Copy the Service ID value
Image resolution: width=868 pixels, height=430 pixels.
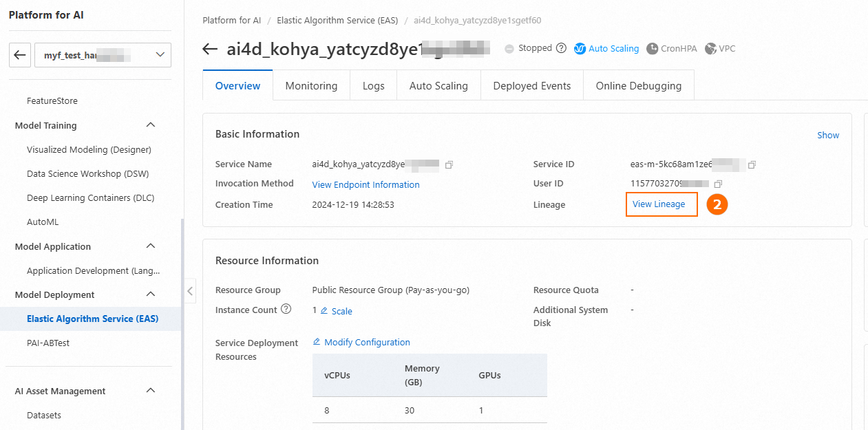tap(752, 164)
